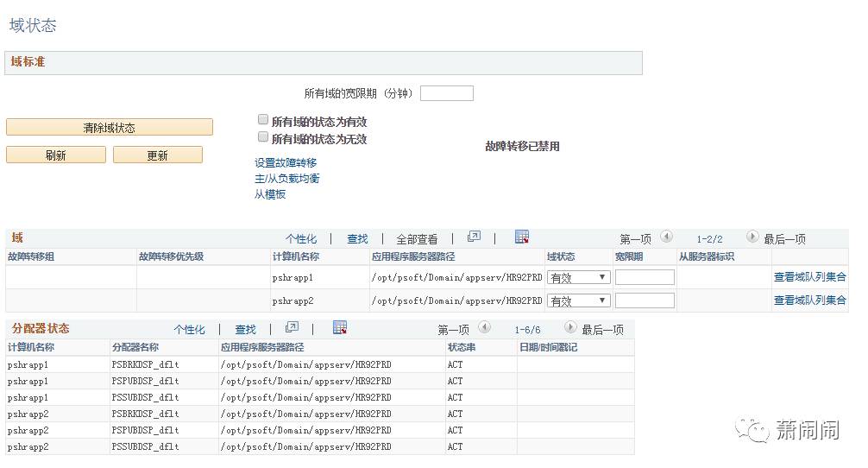Viewport: 868px width, 468px height.
Task: Download 分配器状态 grid to spreadsheet icon
Action: [340, 327]
